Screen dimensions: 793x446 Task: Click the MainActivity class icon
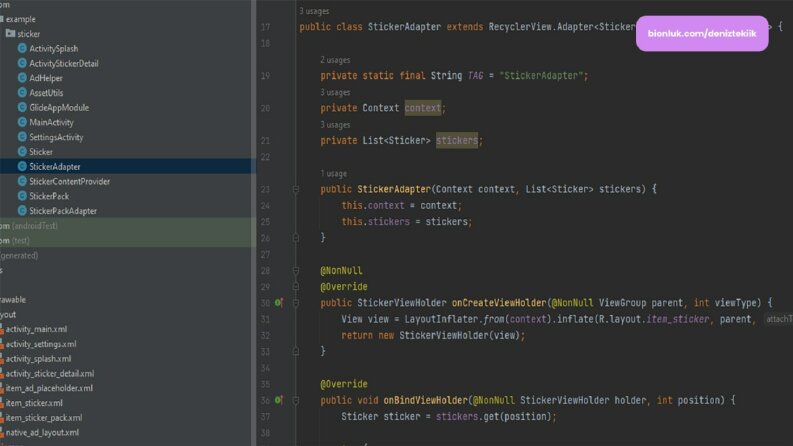(x=22, y=121)
